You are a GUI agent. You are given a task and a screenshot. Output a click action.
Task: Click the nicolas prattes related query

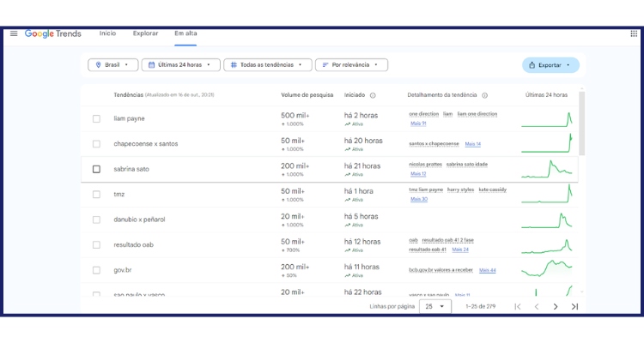point(426,165)
